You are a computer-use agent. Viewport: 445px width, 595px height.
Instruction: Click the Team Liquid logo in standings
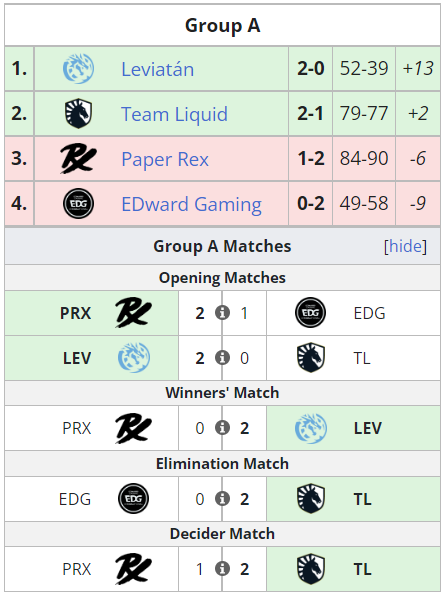(x=78, y=113)
